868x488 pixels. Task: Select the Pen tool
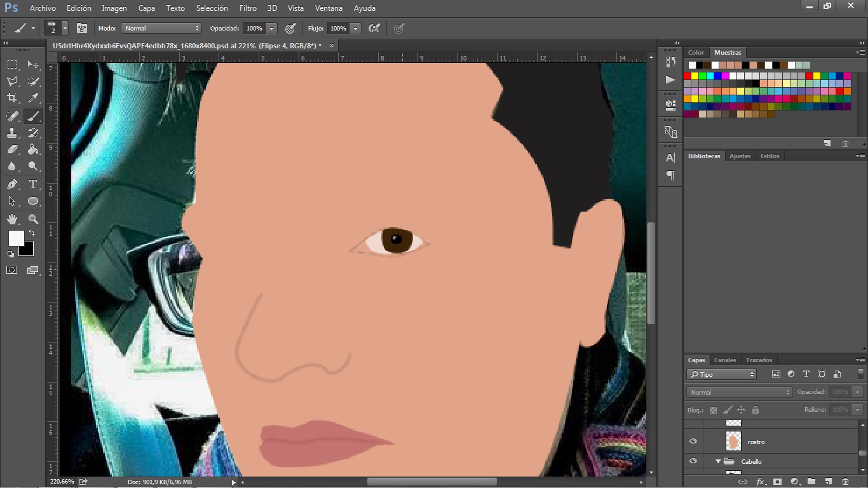[x=12, y=184]
